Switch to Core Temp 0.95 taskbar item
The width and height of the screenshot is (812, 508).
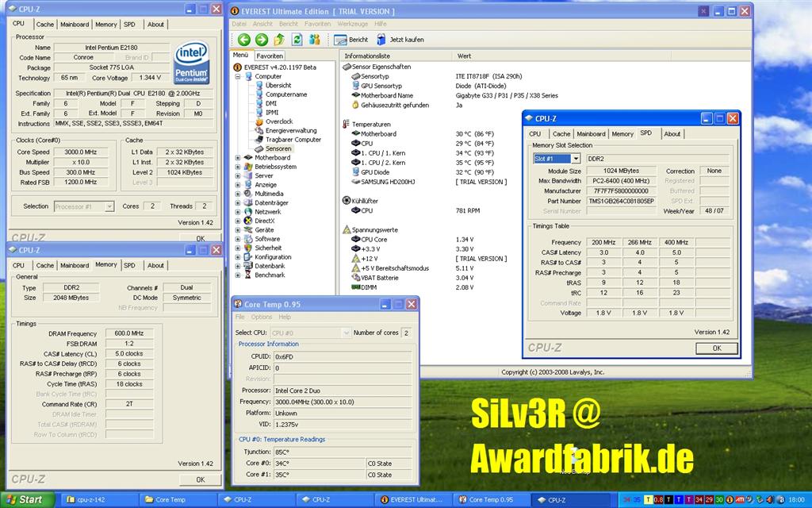tap(491, 500)
